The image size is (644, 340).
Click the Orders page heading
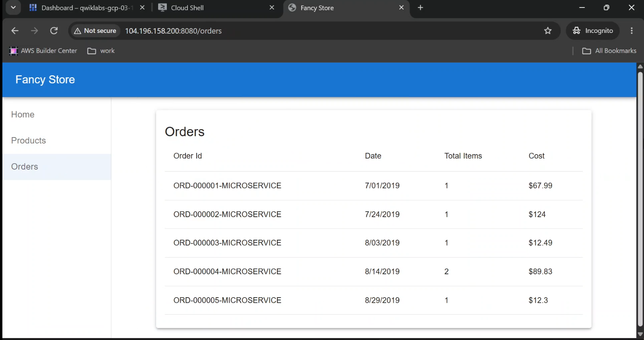(x=185, y=132)
